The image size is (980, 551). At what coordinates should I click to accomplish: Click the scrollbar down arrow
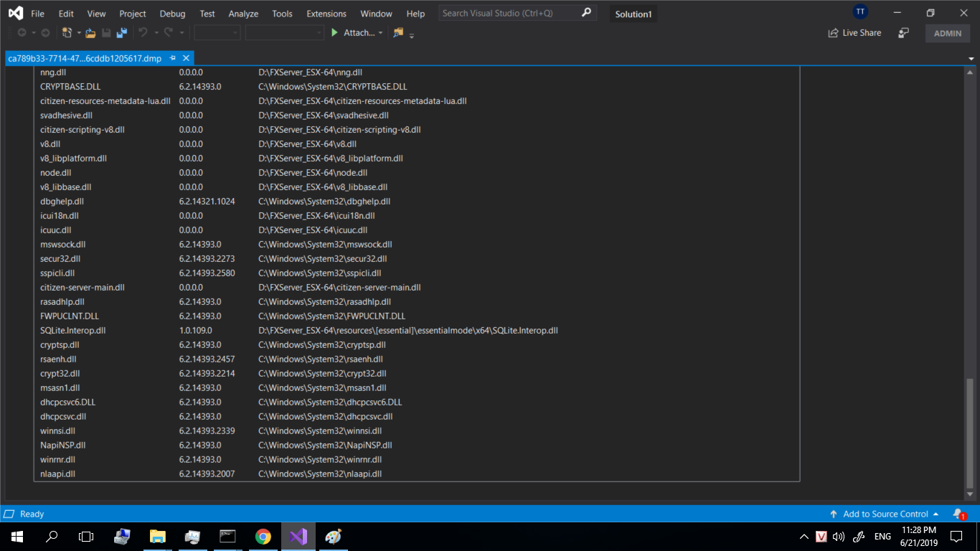pos(971,494)
